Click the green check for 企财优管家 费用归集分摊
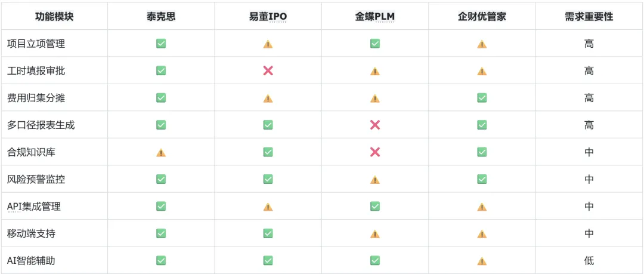The height and width of the screenshot is (274, 644). [482, 97]
